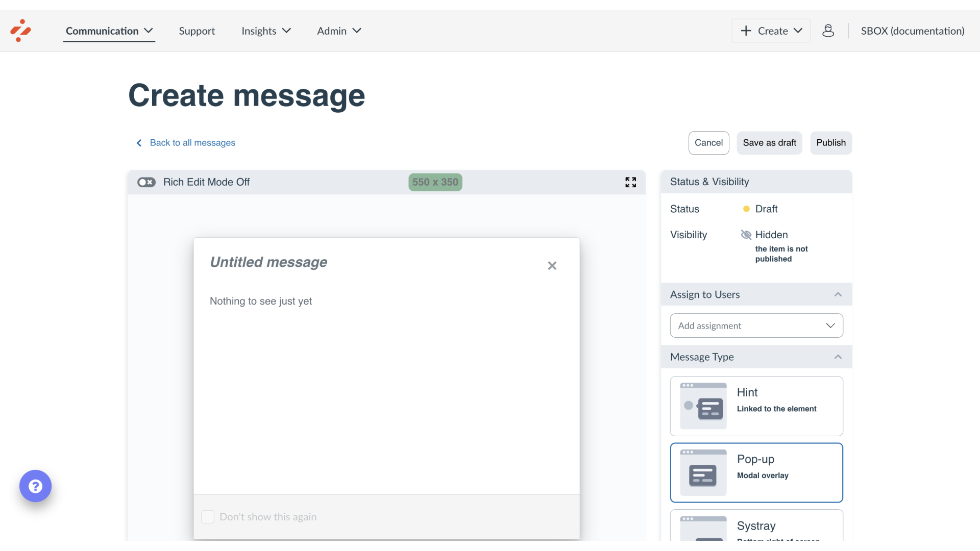This screenshot has width=980, height=551.
Task: Close the Untitled message preview
Action: (x=552, y=265)
